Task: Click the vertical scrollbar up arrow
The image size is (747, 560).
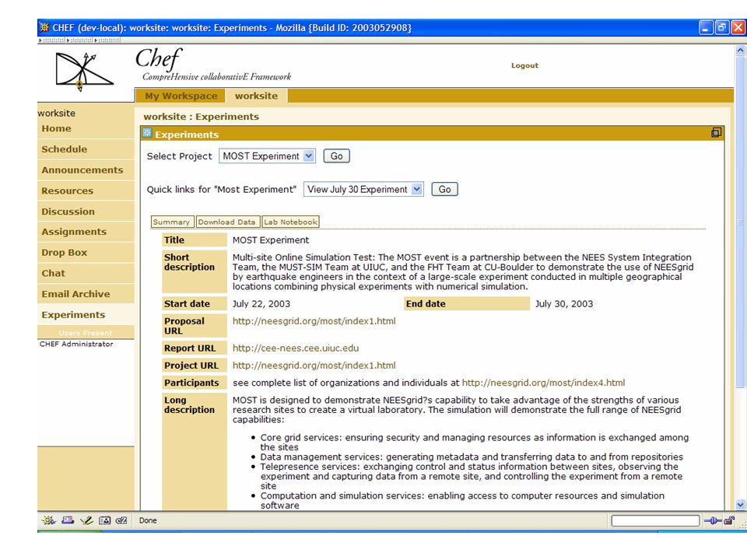Action: pos(740,50)
